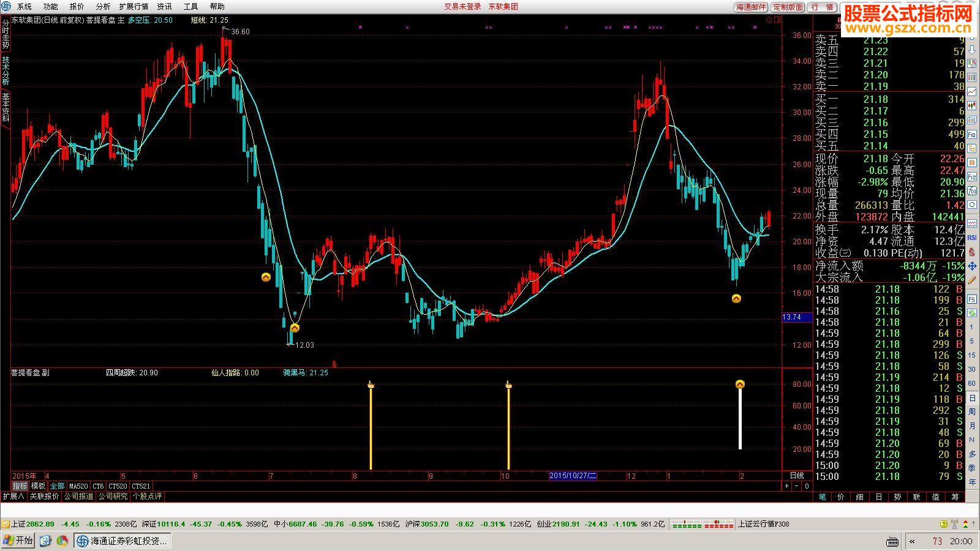Click the 上证云行情F308 status text
This screenshot has width=980, height=551.
point(763,524)
